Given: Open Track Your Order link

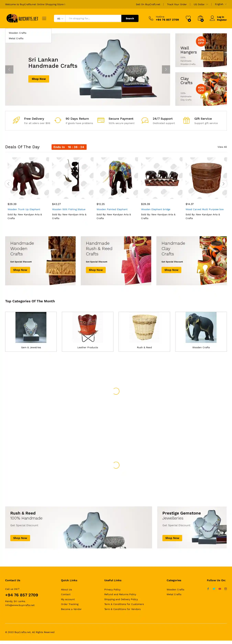Looking at the screenshot, I should coord(177,4).
